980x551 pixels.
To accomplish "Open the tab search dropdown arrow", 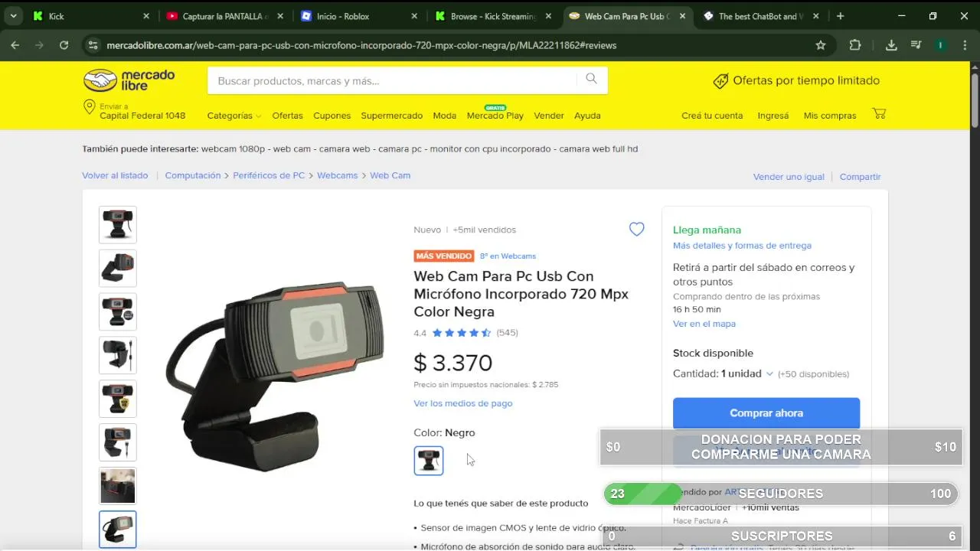I will (13, 16).
